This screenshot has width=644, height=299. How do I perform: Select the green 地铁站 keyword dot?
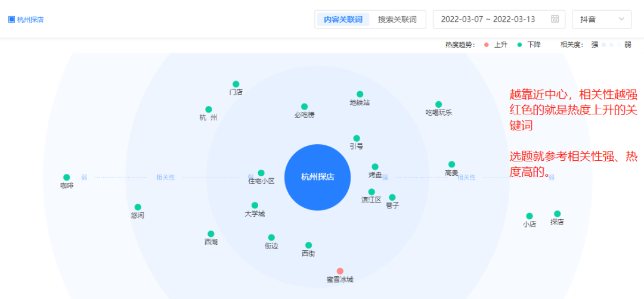360,94
